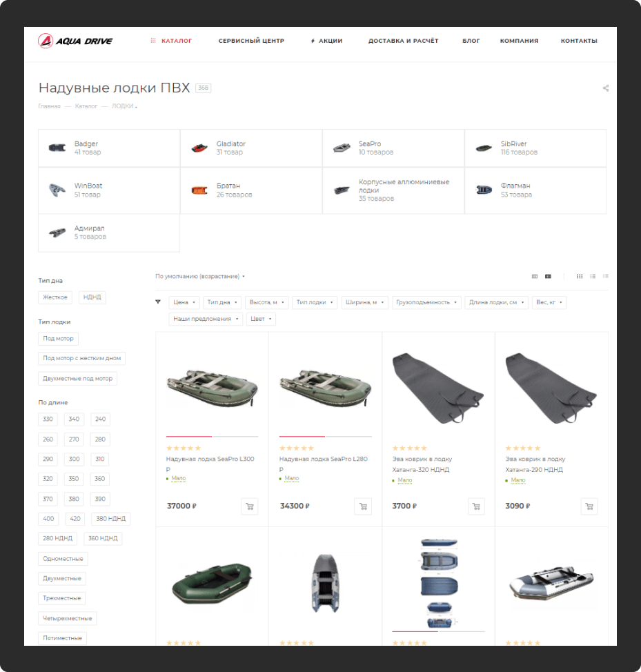
Task: Toggle the Четырехместные filter tag
Action: coord(67,618)
